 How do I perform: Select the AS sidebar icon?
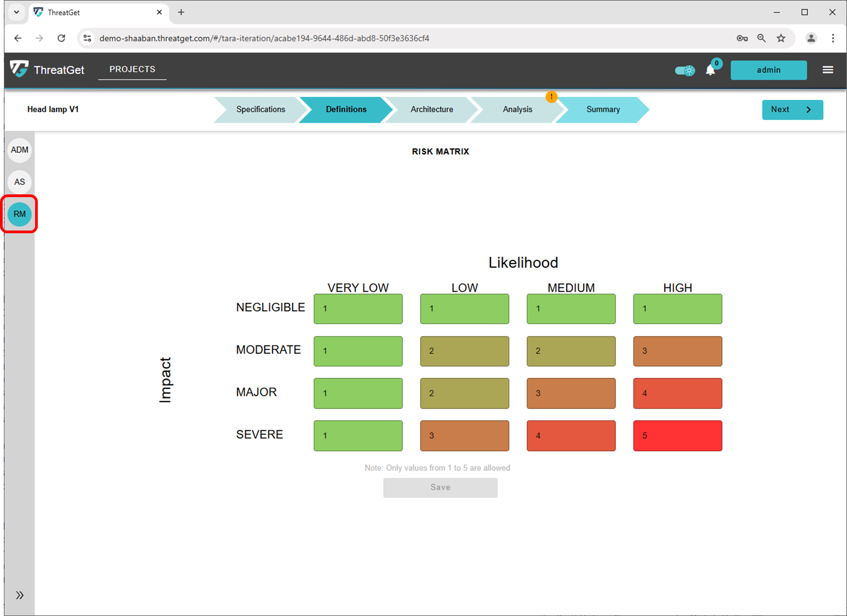tap(19, 182)
